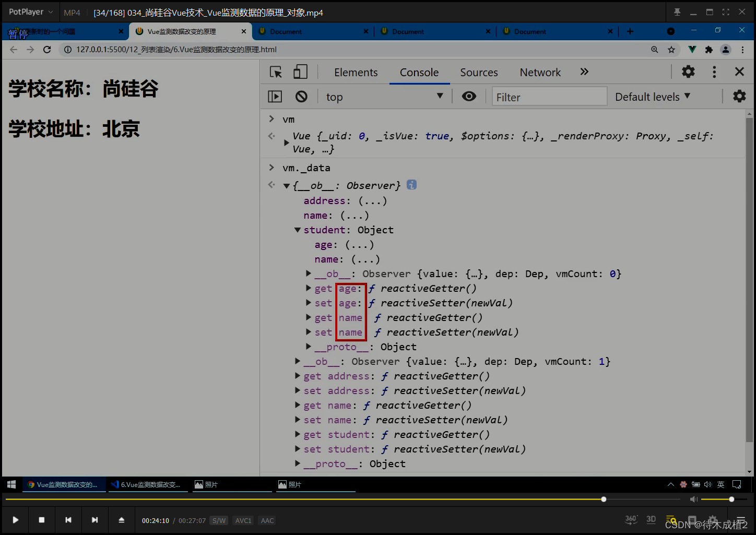Collapse the {__ob__: Observer} object
Image resolution: width=756 pixels, height=535 pixels.
[286, 186]
